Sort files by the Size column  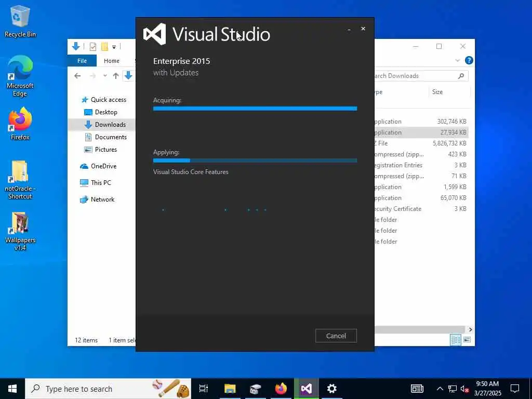(x=437, y=91)
